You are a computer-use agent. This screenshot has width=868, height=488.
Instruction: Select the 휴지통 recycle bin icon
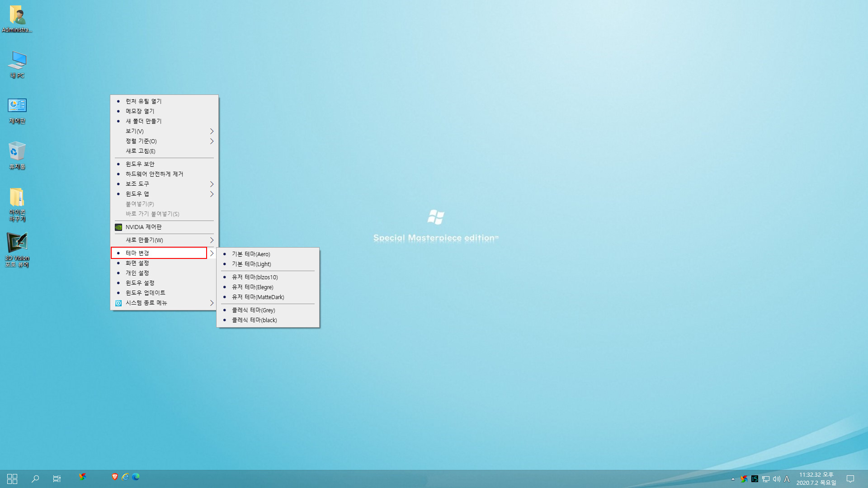pos(17,156)
